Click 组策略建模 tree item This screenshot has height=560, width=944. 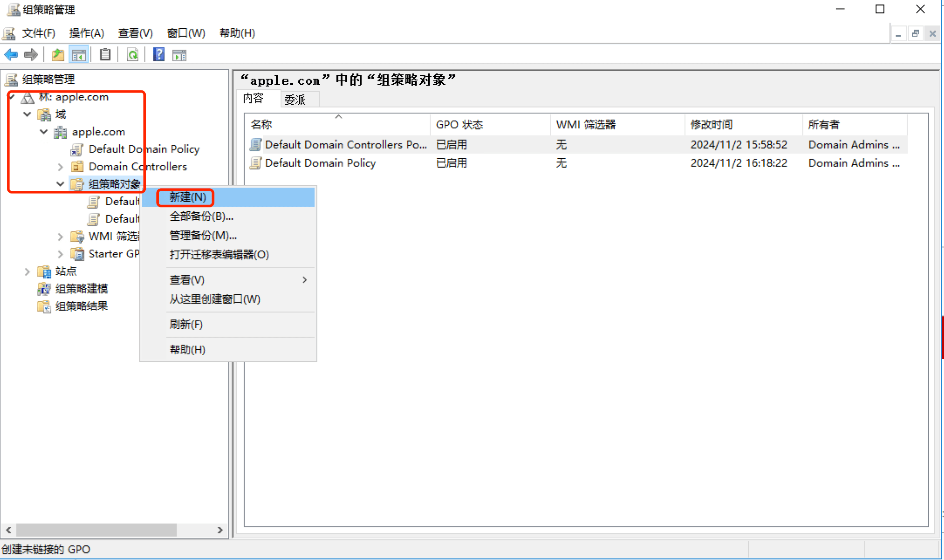(x=81, y=289)
